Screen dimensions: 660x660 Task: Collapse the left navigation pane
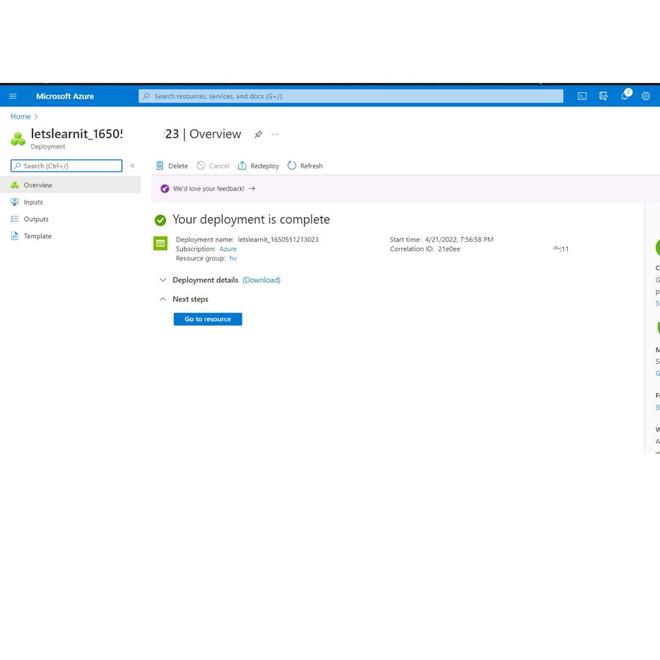(x=132, y=166)
